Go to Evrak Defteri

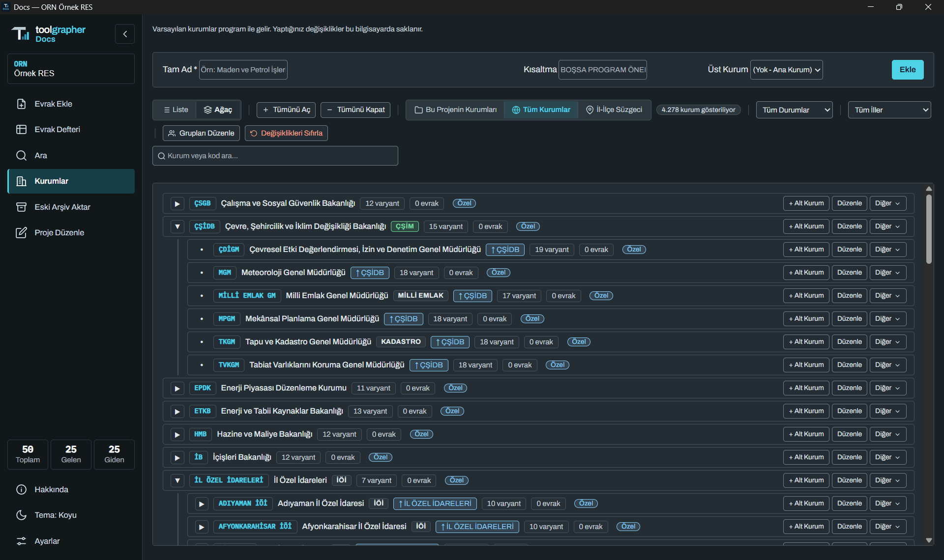[x=71, y=129]
